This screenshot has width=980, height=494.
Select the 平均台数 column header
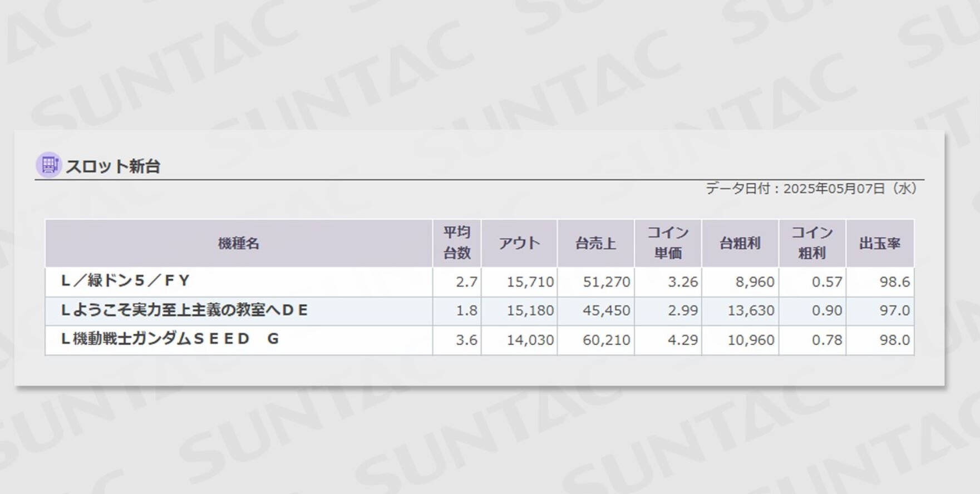point(457,243)
